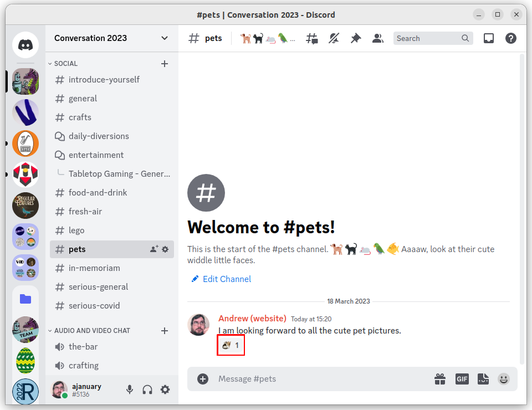This screenshot has height=410, width=532.
Task: Show pinned messages
Action: pos(356,38)
